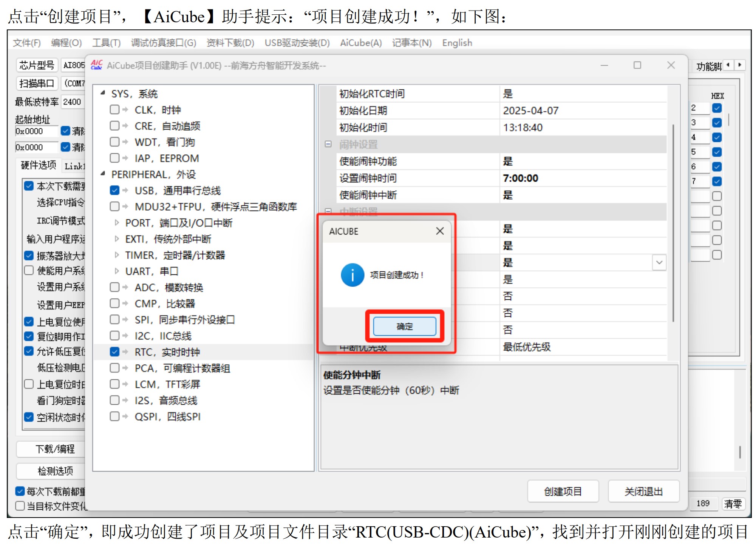This screenshot has width=756, height=547.
Task: Enable the IAP，EEPROM checkbox
Action: pyautogui.click(x=114, y=158)
